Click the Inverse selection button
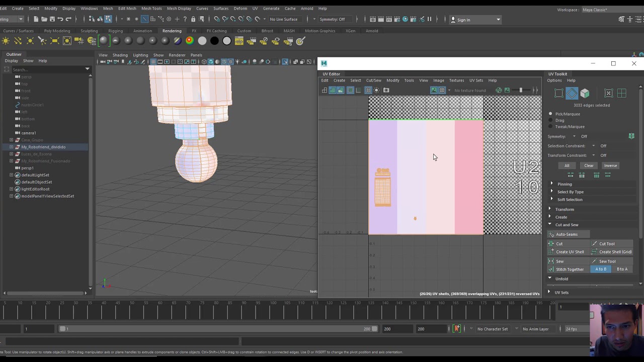644x362 pixels. (610, 165)
